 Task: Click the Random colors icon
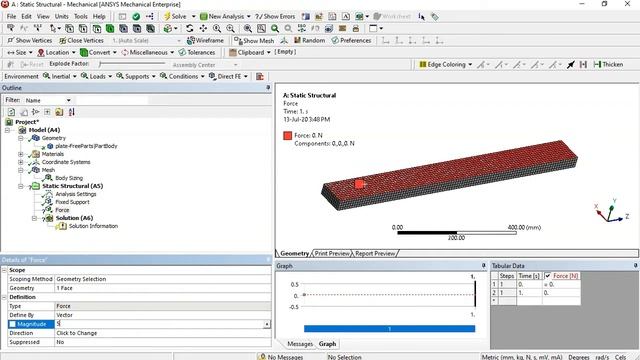pyautogui.click(x=297, y=40)
